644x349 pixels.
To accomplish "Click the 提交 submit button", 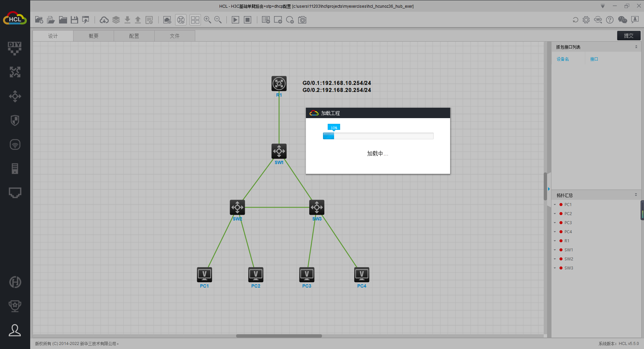I will pyautogui.click(x=629, y=36).
